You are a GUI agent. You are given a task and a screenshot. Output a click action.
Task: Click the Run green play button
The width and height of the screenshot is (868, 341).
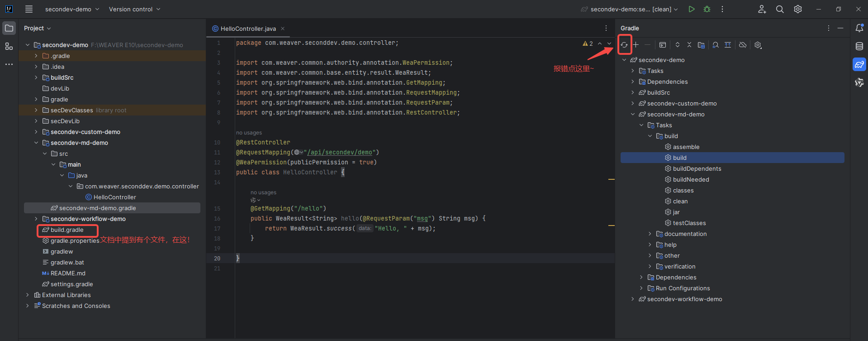[692, 9]
